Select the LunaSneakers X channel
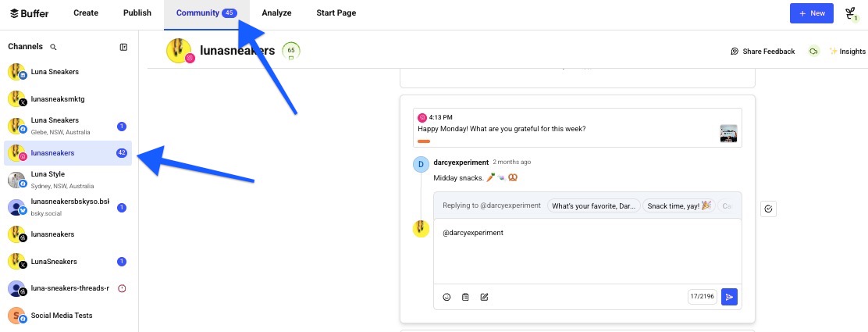 (x=68, y=262)
